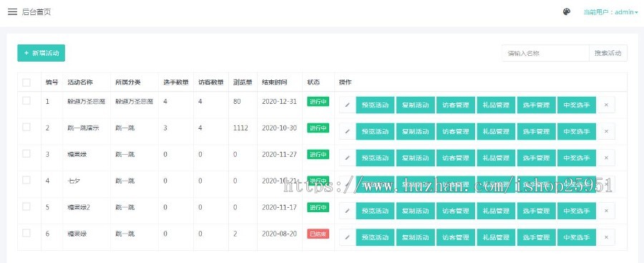The image size is (644, 263).
Task: Click the end date 2020-12-31
Action: point(279,101)
